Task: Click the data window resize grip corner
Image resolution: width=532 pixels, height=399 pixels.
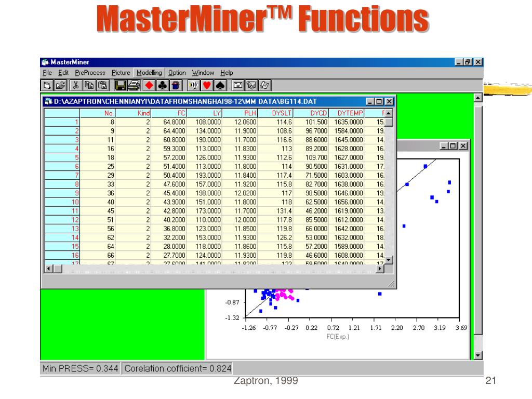Action: pyautogui.click(x=391, y=284)
